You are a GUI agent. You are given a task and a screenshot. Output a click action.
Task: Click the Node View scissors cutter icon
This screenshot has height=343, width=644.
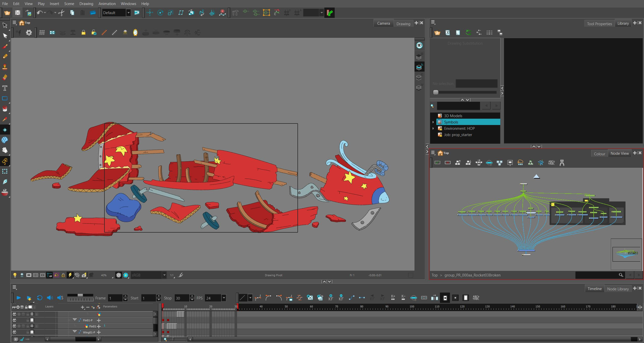(562, 163)
